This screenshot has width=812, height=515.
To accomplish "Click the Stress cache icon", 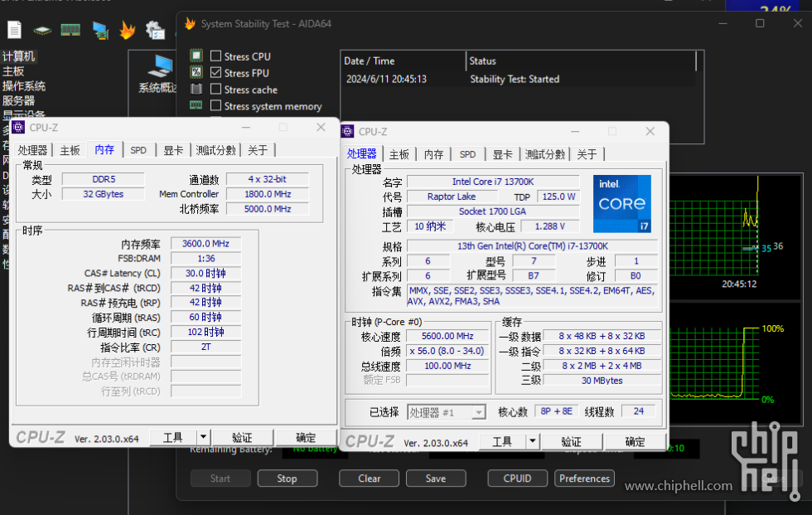I will pyautogui.click(x=196, y=89).
